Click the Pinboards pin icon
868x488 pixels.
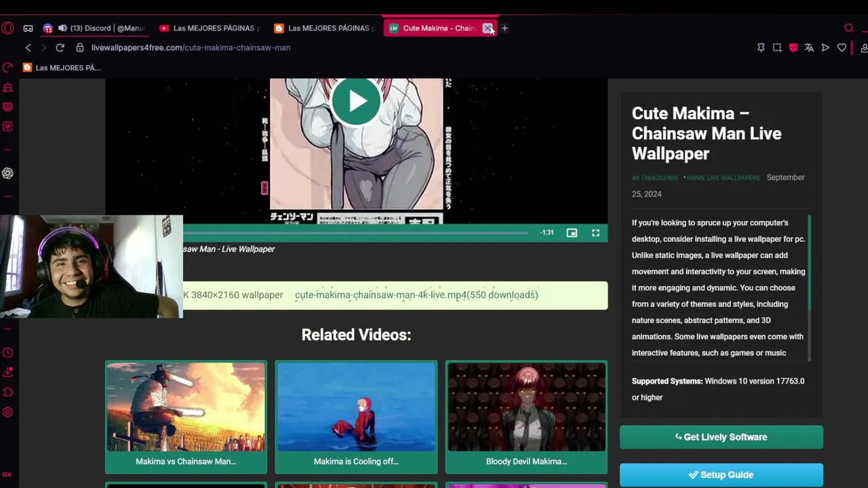click(761, 47)
